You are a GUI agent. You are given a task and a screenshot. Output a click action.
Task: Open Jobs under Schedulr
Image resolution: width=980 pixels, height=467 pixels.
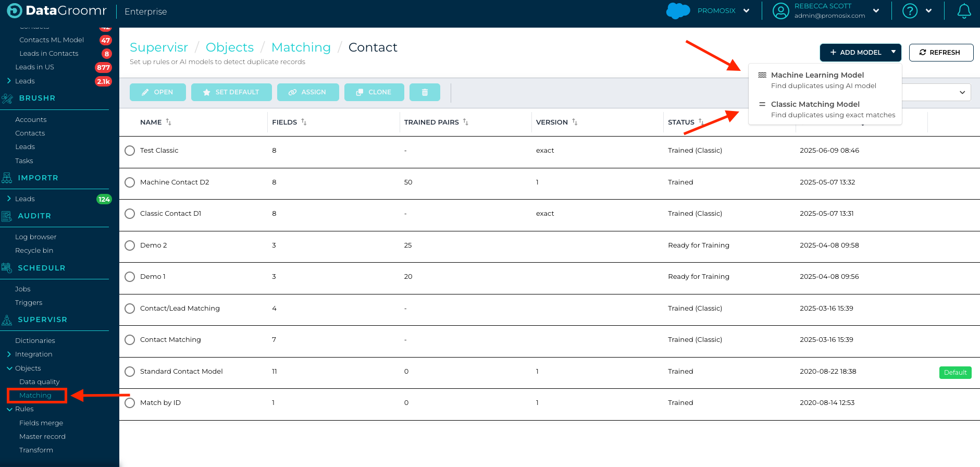point(22,289)
